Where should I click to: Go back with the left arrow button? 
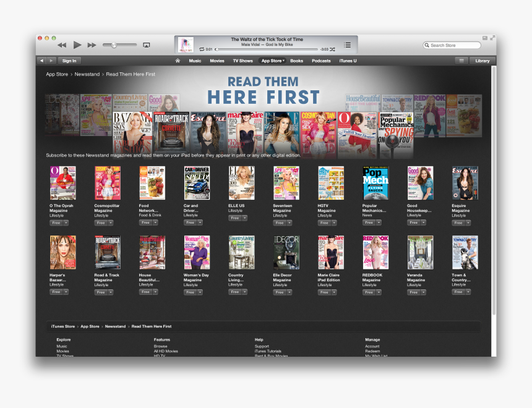click(41, 61)
